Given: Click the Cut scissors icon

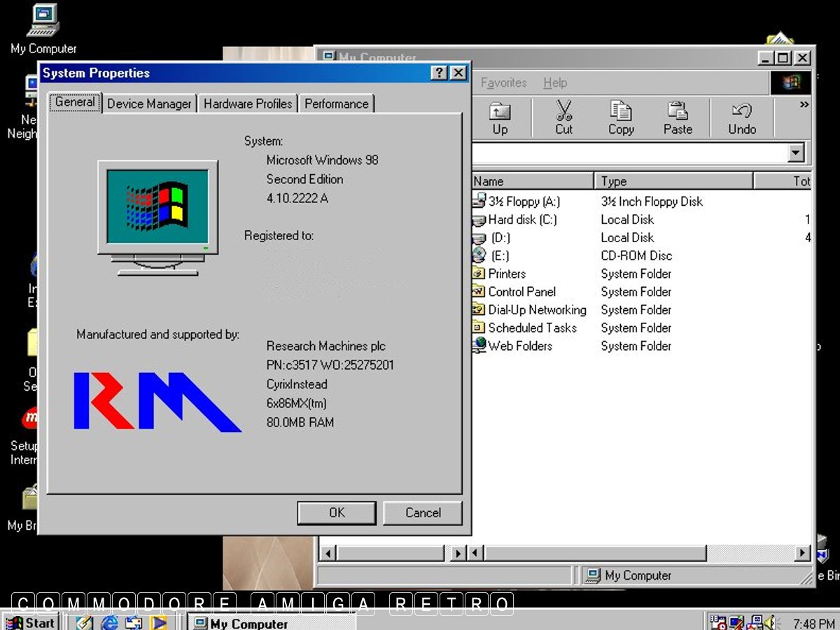Looking at the screenshot, I should (x=563, y=117).
